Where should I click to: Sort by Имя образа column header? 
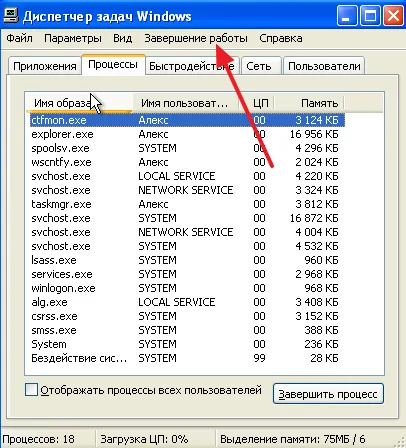point(79,103)
